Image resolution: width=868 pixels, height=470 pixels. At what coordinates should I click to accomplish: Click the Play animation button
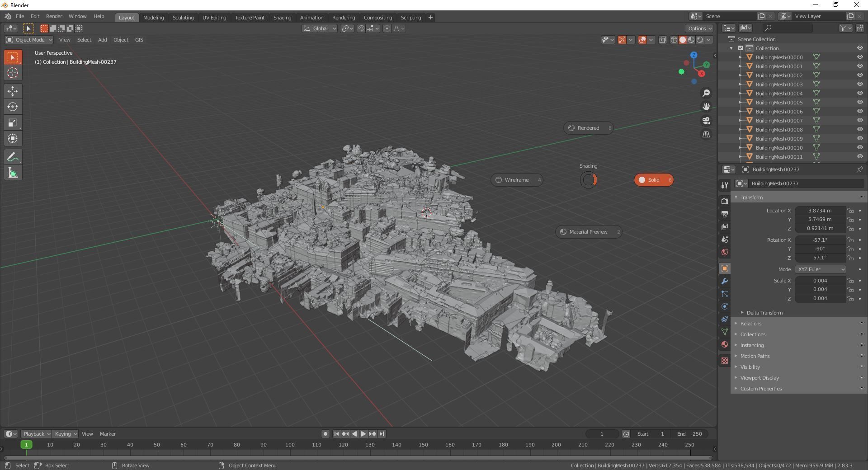[363, 434]
